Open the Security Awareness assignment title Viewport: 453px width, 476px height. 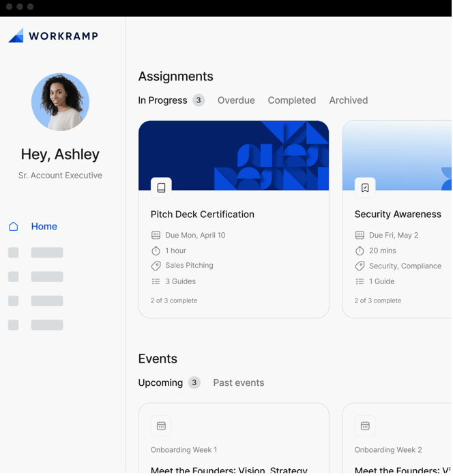tap(397, 214)
